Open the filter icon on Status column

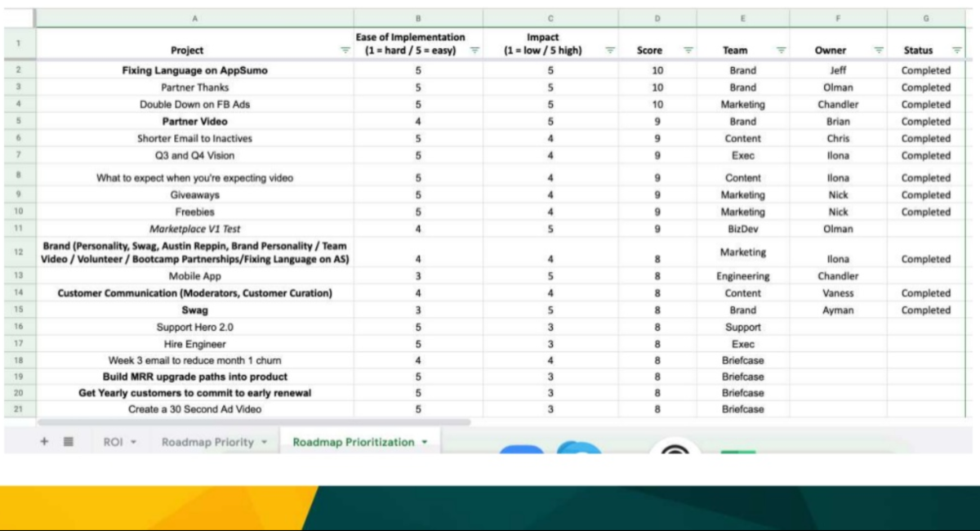coord(955,51)
